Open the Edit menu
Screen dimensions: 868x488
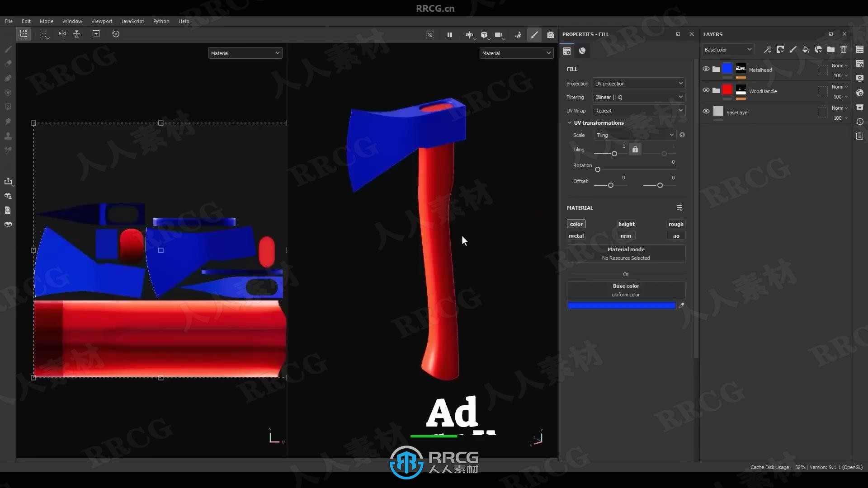tap(26, 21)
